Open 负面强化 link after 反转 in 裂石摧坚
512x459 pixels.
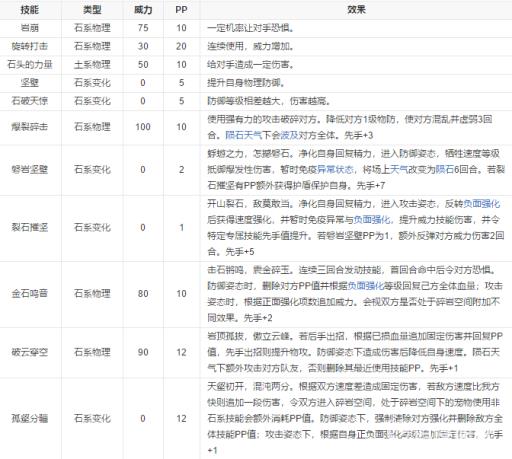482,204
